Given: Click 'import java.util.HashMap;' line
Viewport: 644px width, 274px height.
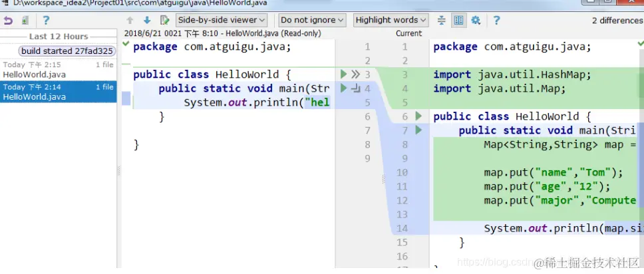Looking at the screenshot, I should click(x=512, y=74).
